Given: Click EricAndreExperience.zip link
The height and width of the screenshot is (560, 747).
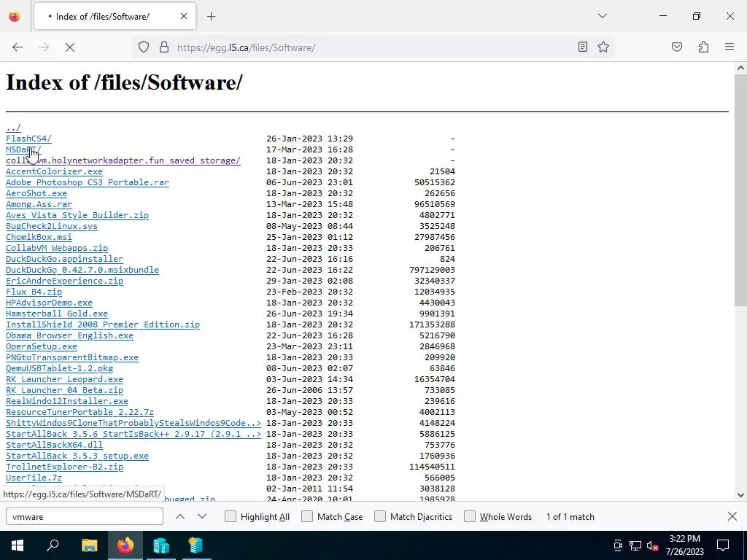Looking at the screenshot, I should point(64,281).
